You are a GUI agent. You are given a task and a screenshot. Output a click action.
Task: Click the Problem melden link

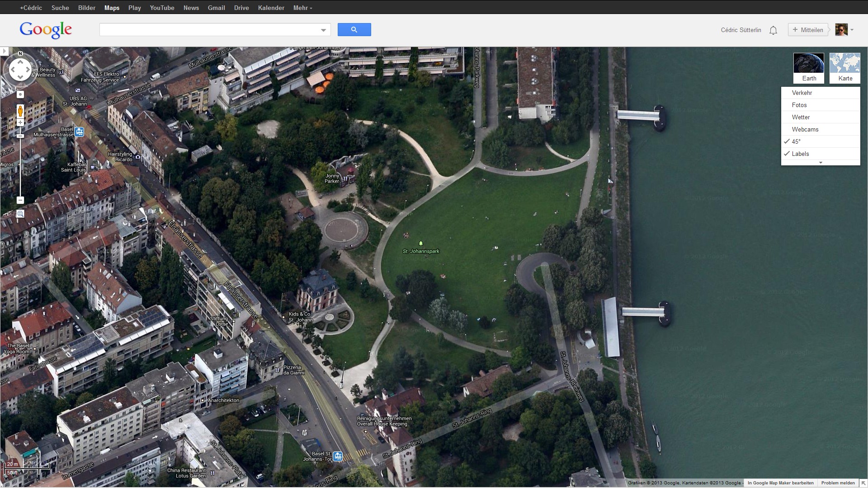click(x=838, y=483)
